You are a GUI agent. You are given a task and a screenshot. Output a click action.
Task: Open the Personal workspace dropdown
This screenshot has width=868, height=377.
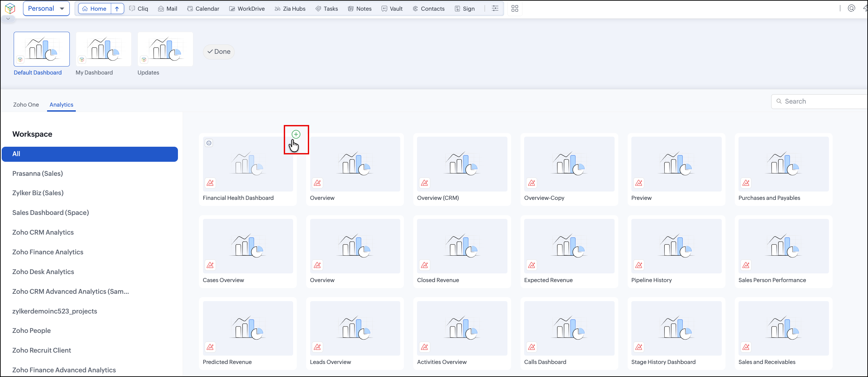(x=46, y=8)
